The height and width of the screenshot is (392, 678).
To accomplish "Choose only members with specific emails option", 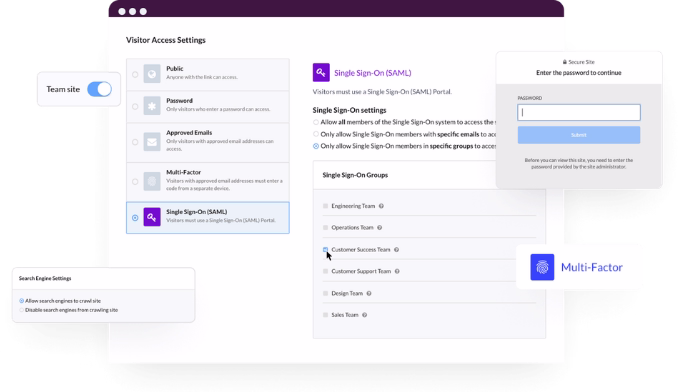I will (x=316, y=134).
